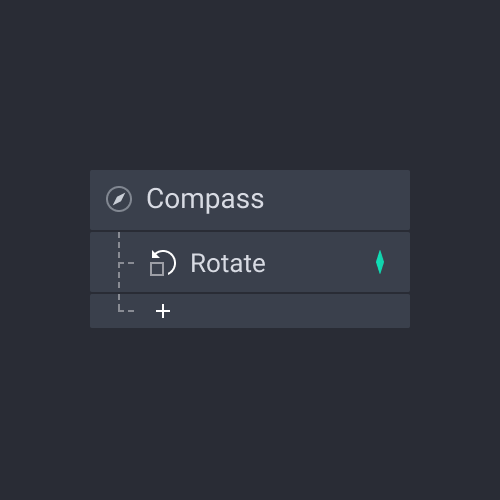
Task: Add a new property with plus icon
Action: tap(163, 311)
